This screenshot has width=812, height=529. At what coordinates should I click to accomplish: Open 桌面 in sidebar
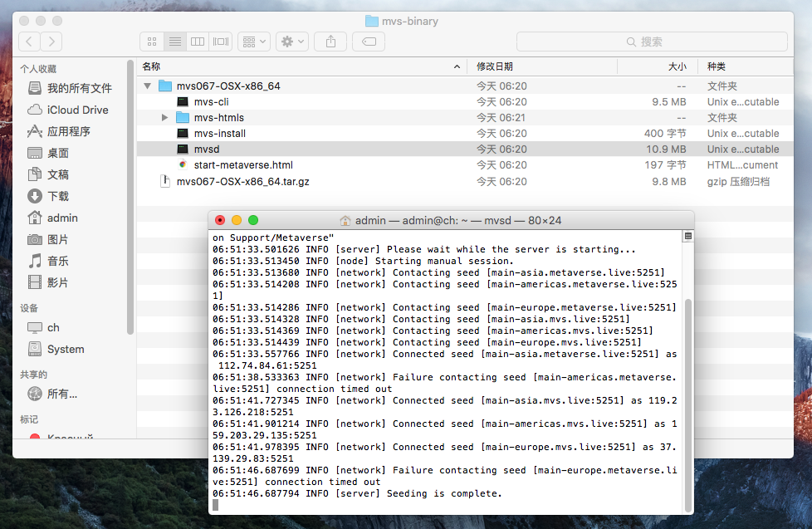tap(48, 154)
